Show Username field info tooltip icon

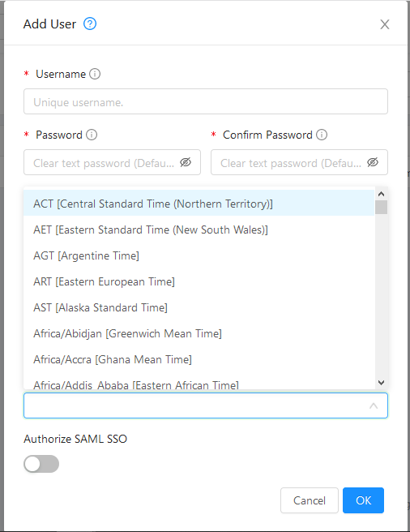click(x=95, y=74)
